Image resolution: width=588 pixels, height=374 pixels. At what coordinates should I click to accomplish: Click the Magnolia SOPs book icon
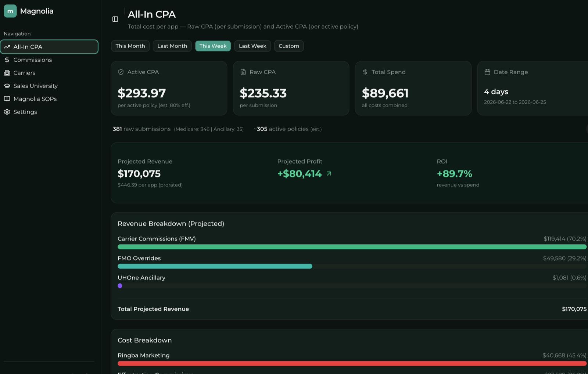click(7, 99)
